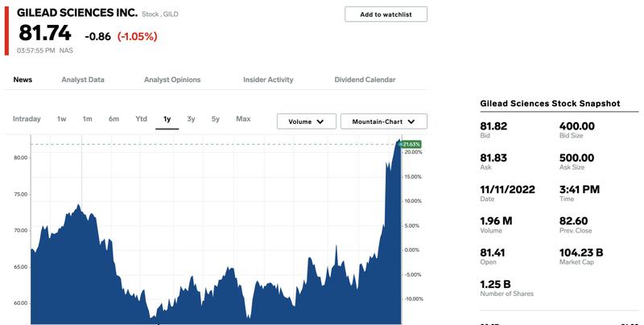This screenshot has height=325, width=644.
Task: Select the 1w chart range
Action: (x=62, y=119)
